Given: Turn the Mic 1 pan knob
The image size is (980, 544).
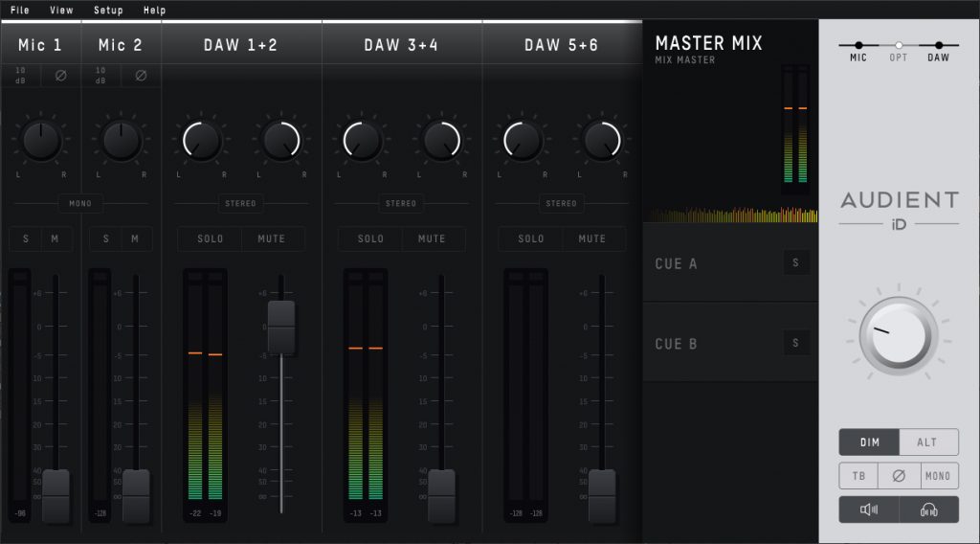Looking at the screenshot, I should coord(41,141).
